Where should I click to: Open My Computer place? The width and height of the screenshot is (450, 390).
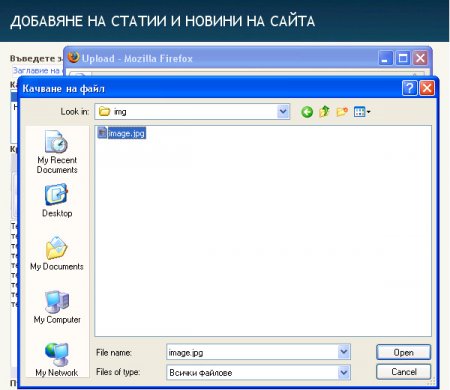pos(57,307)
